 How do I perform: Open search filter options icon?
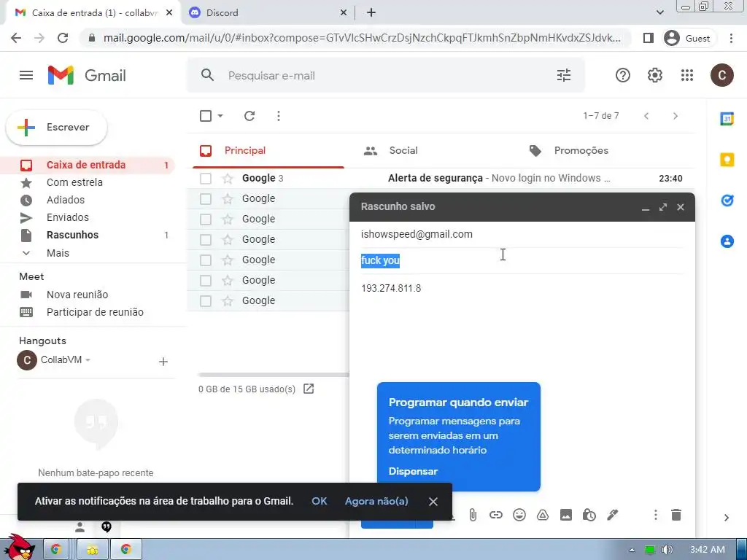pyautogui.click(x=564, y=75)
